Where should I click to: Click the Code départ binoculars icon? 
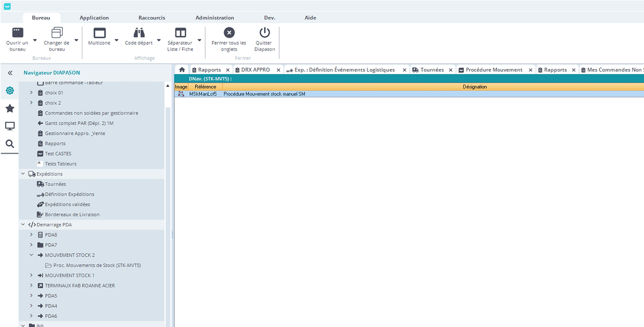click(x=139, y=33)
